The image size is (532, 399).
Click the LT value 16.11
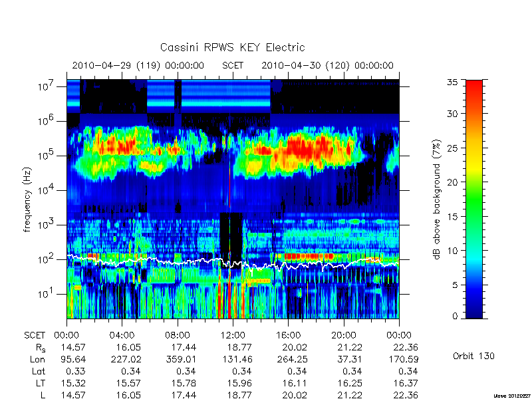pos(295,383)
